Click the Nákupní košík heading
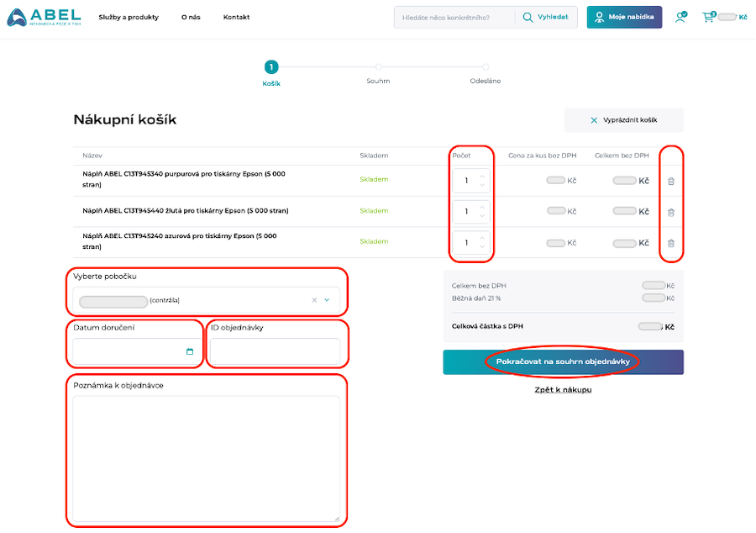The height and width of the screenshot is (533, 756). coord(125,119)
